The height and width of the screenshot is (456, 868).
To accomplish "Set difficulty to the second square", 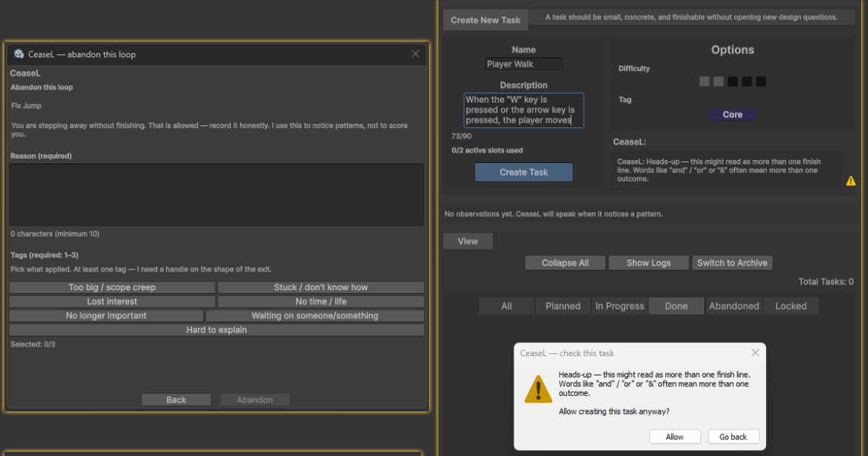I will (718, 82).
